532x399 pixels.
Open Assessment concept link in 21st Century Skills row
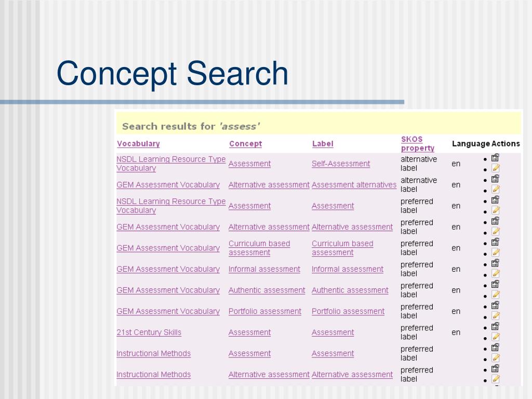click(x=249, y=332)
